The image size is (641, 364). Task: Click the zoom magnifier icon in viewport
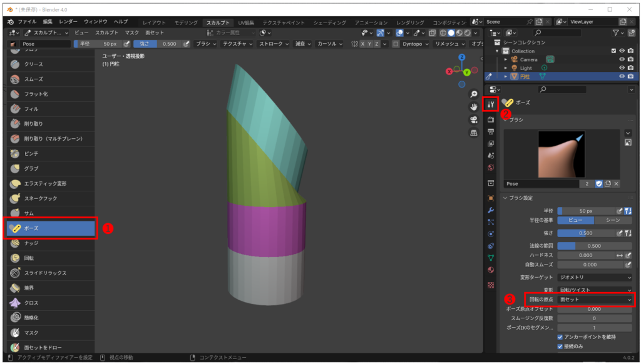coord(474,94)
